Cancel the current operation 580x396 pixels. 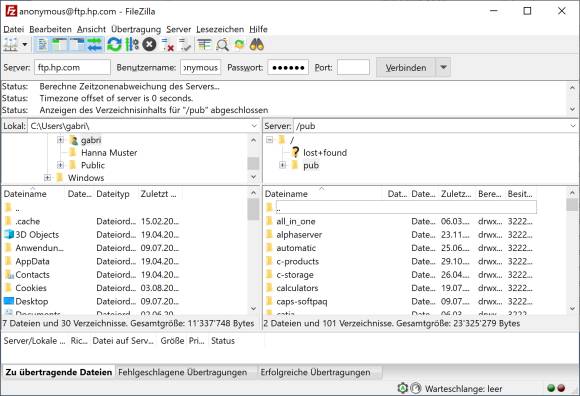click(149, 45)
